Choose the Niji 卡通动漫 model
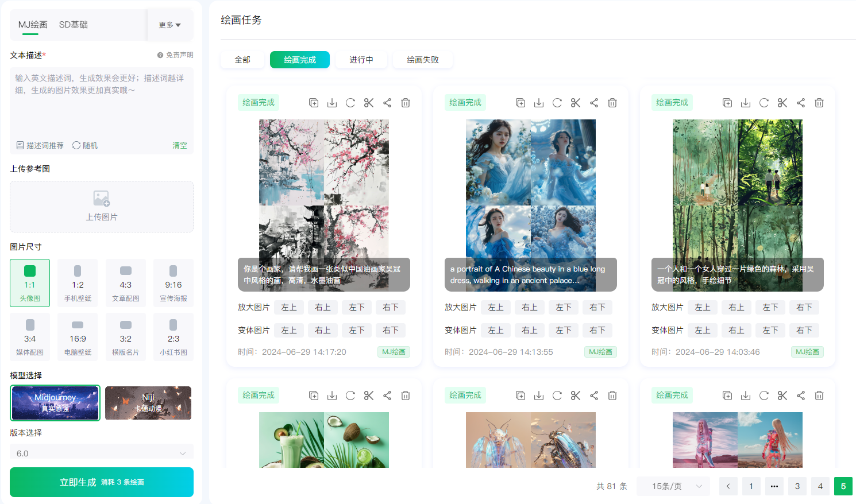The width and height of the screenshot is (856, 504). pos(148,403)
